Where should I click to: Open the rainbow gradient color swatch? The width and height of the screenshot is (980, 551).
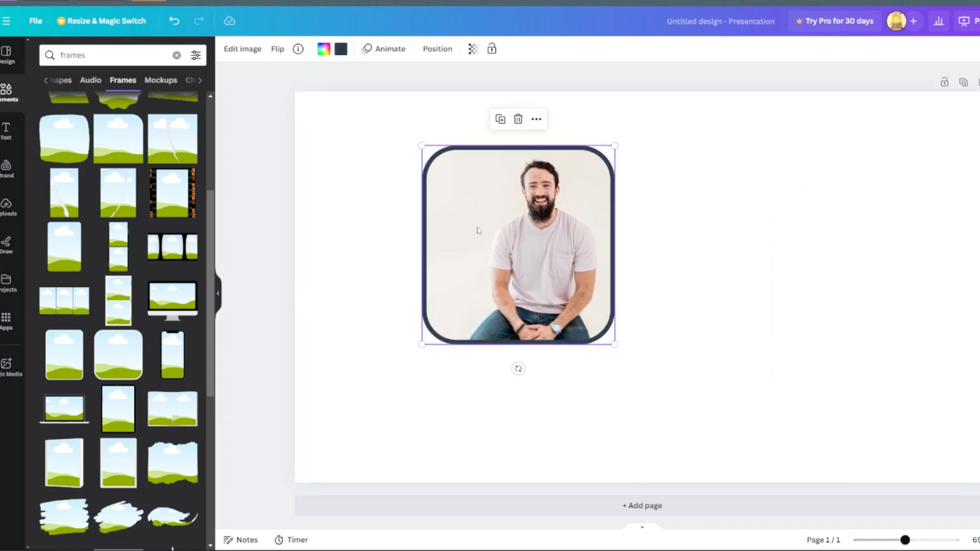[324, 49]
